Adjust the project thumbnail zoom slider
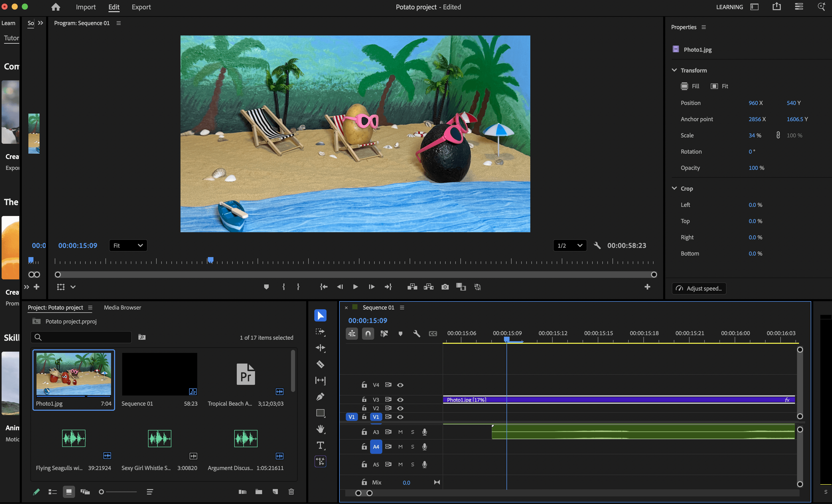Viewport: 832px width, 504px height. tap(101, 492)
